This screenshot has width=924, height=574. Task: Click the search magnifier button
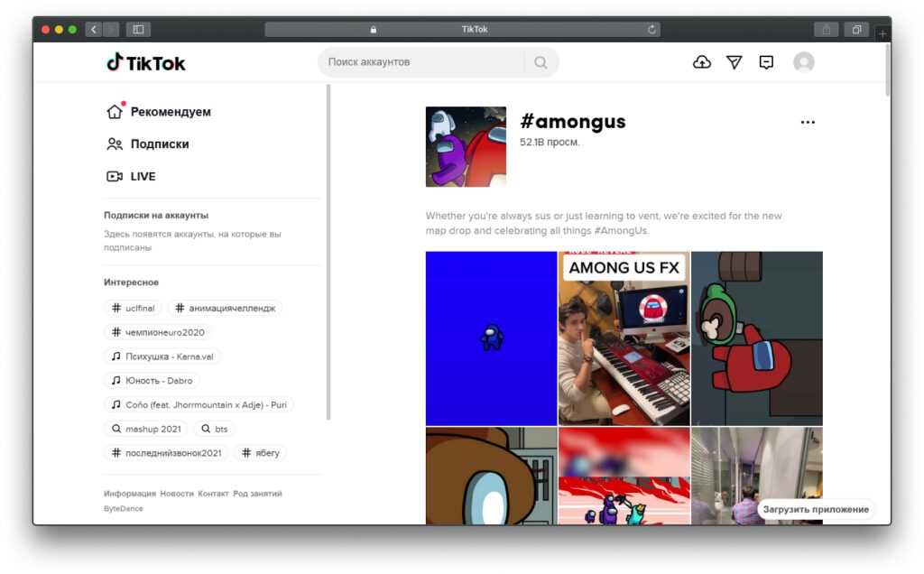(x=541, y=62)
